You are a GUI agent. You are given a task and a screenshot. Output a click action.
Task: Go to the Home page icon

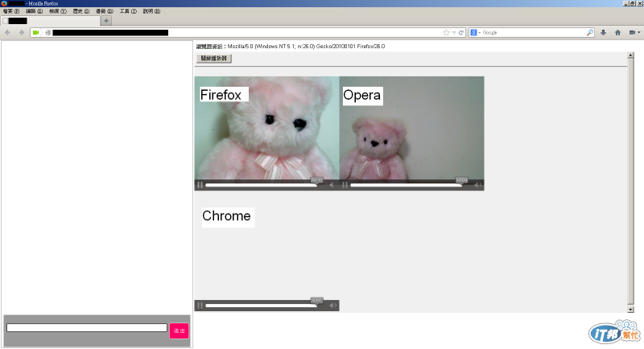tap(617, 32)
